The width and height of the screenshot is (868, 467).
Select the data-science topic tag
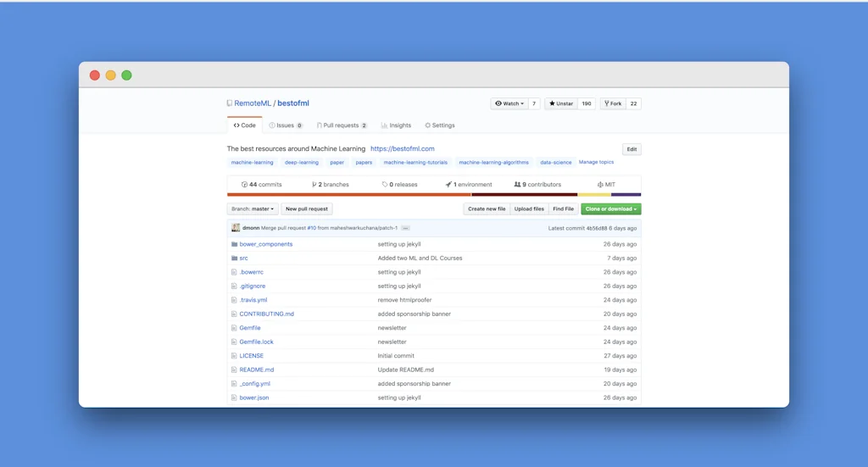(x=556, y=163)
